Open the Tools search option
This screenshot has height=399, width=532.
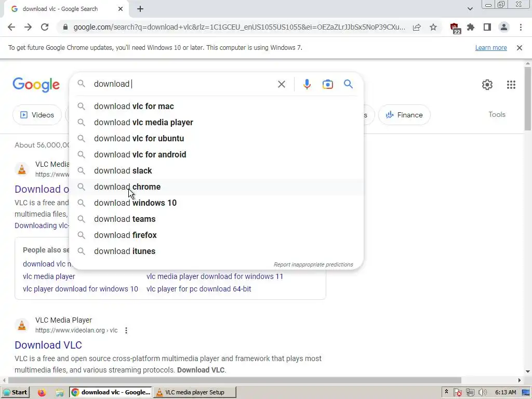click(x=497, y=114)
